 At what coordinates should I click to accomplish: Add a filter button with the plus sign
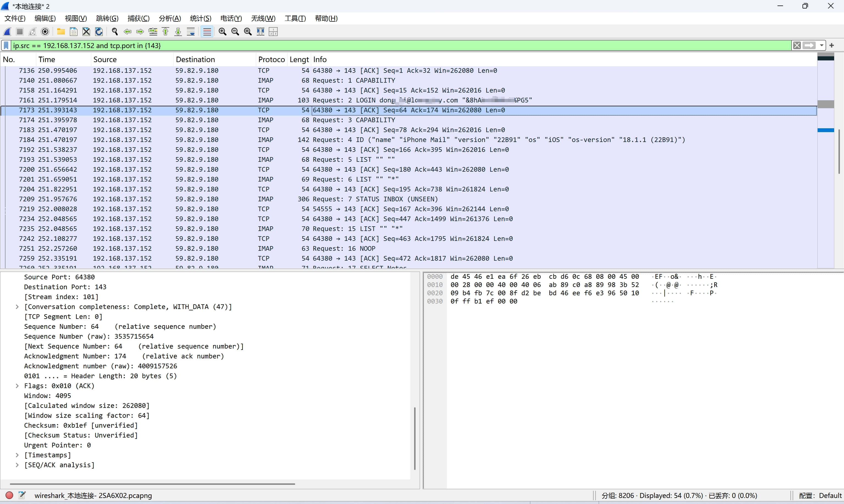click(832, 45)
